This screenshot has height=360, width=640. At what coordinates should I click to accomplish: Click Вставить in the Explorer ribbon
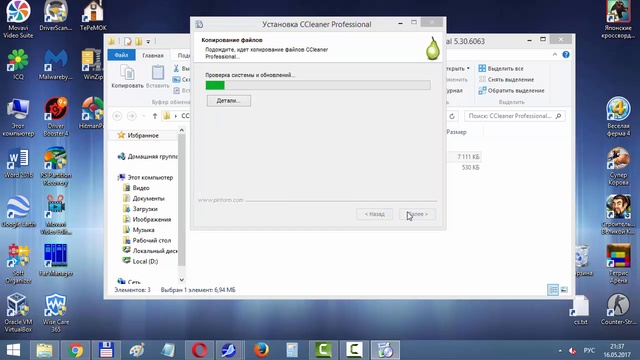click(158, 76)
